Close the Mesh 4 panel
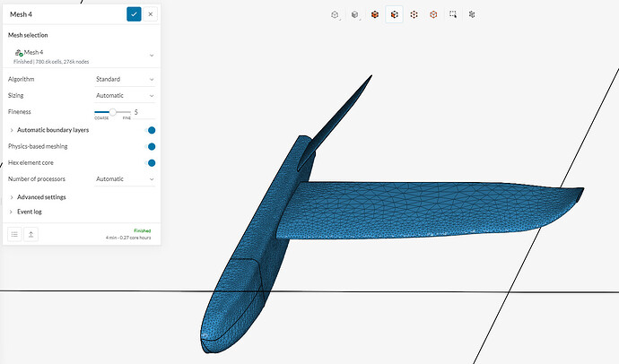 (x=151, y=14)
